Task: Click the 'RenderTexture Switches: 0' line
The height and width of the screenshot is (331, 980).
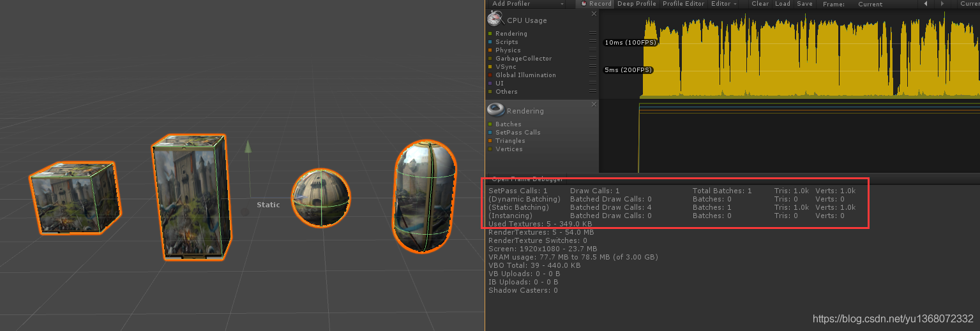Action: (538, 240)
